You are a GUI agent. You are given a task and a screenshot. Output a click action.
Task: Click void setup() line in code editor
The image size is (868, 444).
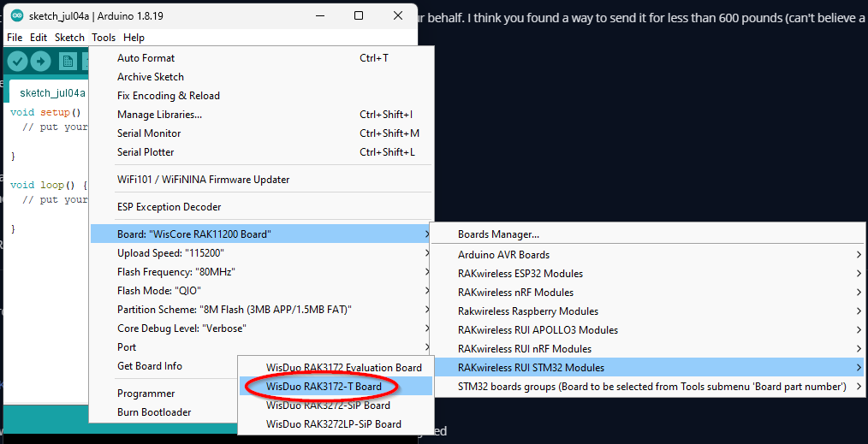coord(45,112)
